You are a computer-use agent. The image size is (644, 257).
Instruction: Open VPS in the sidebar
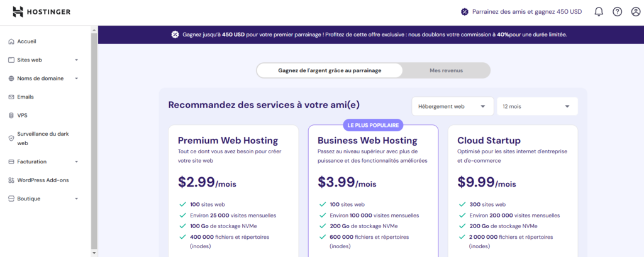(x=22, y=116)
